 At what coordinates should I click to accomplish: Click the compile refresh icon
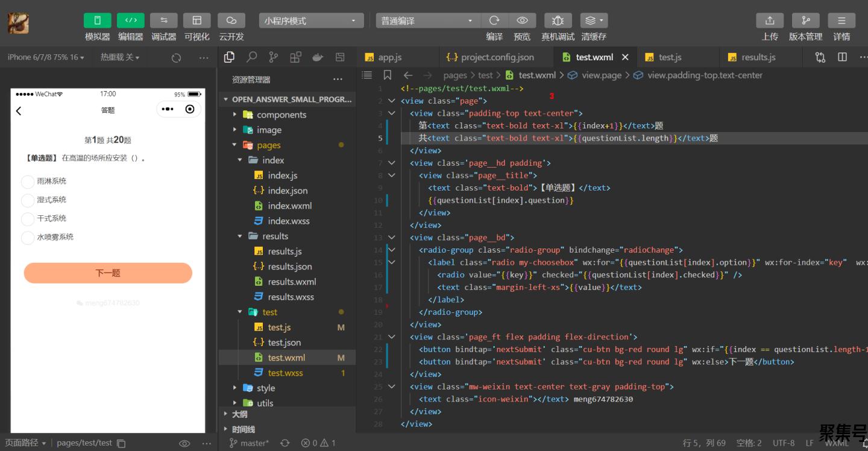494,20
